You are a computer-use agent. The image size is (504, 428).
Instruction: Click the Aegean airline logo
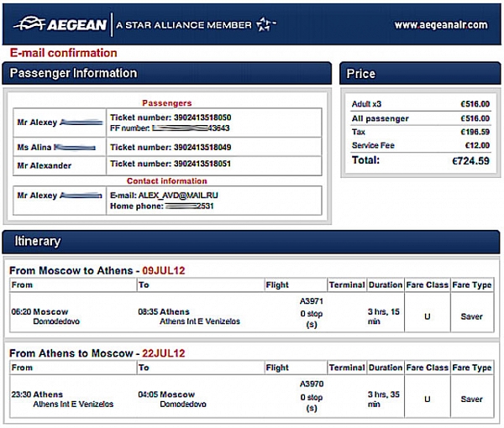point(60,23)
